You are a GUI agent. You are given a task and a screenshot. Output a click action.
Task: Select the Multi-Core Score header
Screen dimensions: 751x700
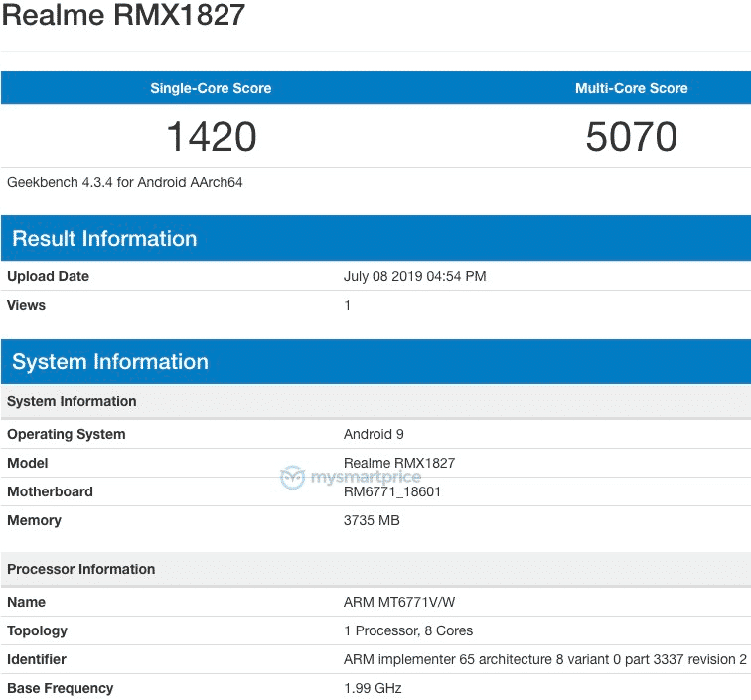click(631, 88)
